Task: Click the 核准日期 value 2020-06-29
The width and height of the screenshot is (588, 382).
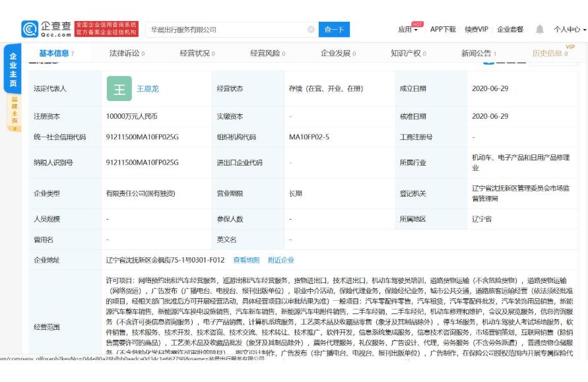Action: [490, 117]
